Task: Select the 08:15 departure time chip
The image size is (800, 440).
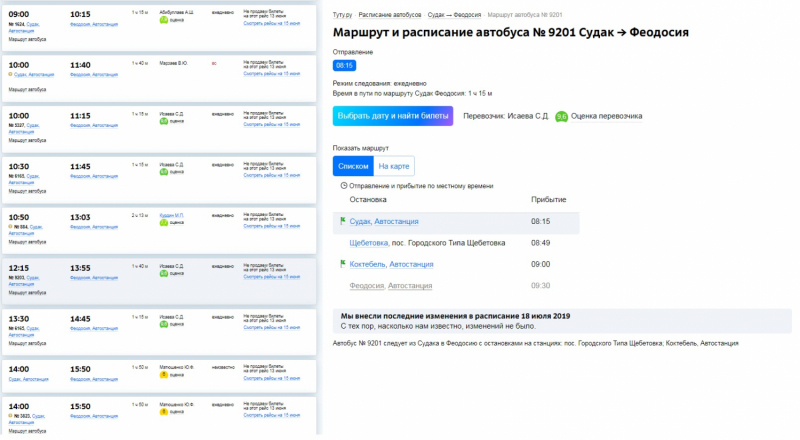Action: click(344, 65)
